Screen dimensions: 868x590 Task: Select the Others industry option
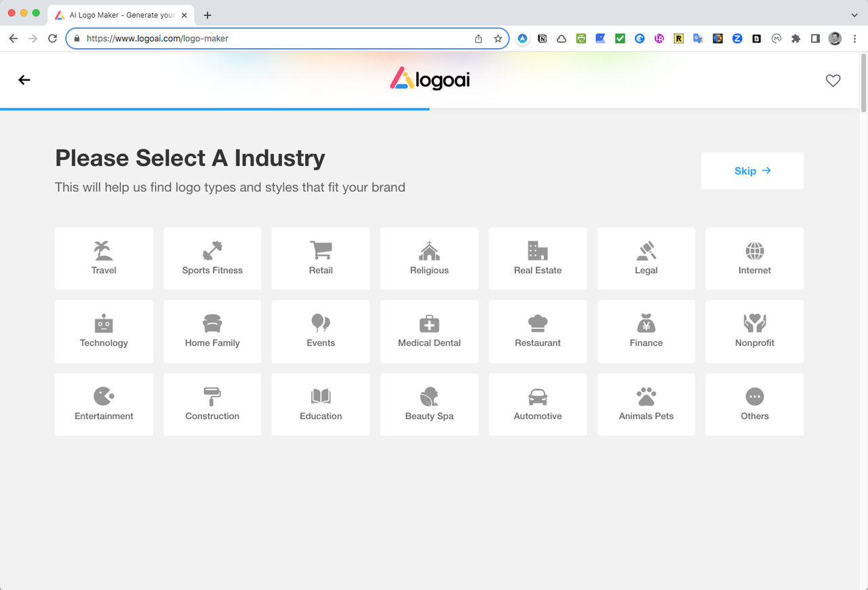coord(755,404)
